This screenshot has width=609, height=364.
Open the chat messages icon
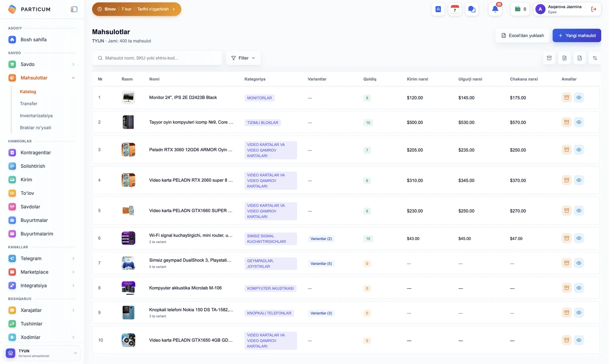click(472, 9)
